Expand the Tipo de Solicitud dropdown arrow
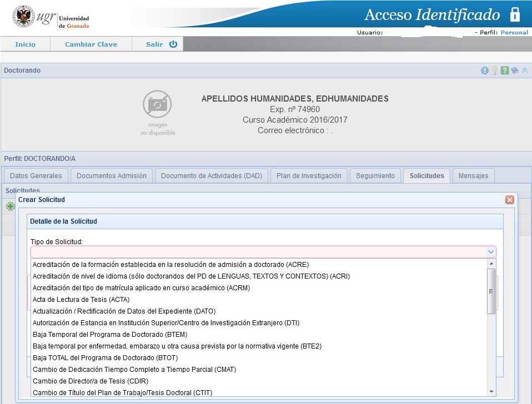The image size is (532, 404). (491, 252)
